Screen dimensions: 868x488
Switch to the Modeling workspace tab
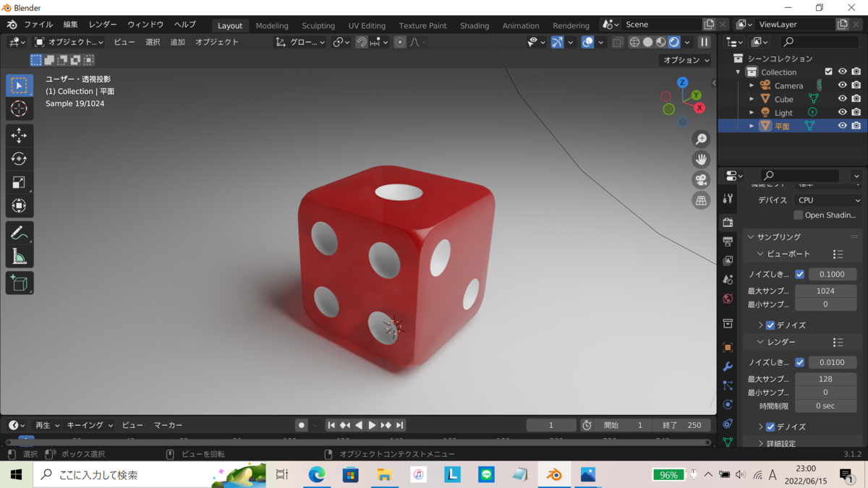[272, 25]
